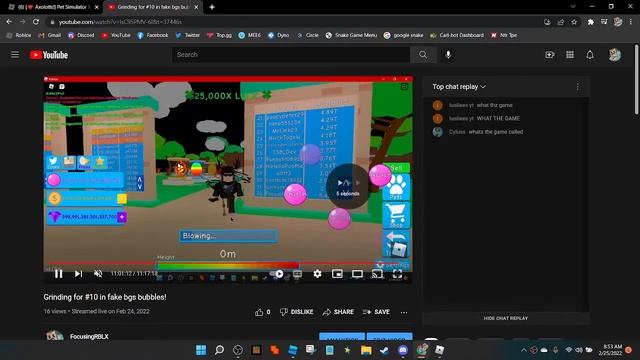640x360 pixels.
Task: Click the browser address bar URL
Action: pos(120,22)
